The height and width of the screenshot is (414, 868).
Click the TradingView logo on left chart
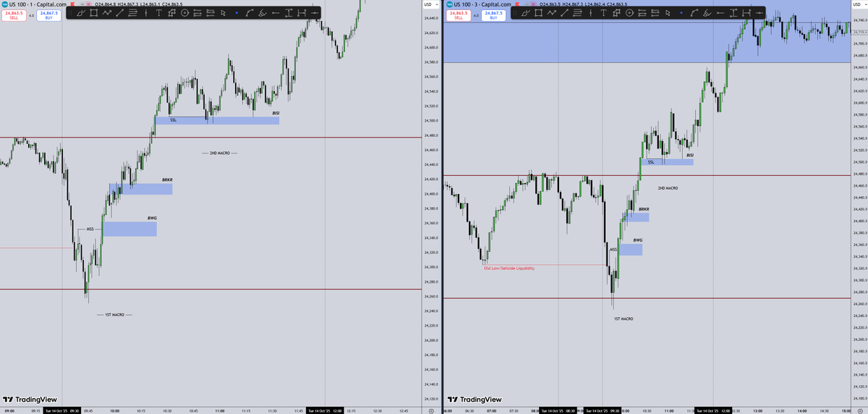(x=30, y=399)
